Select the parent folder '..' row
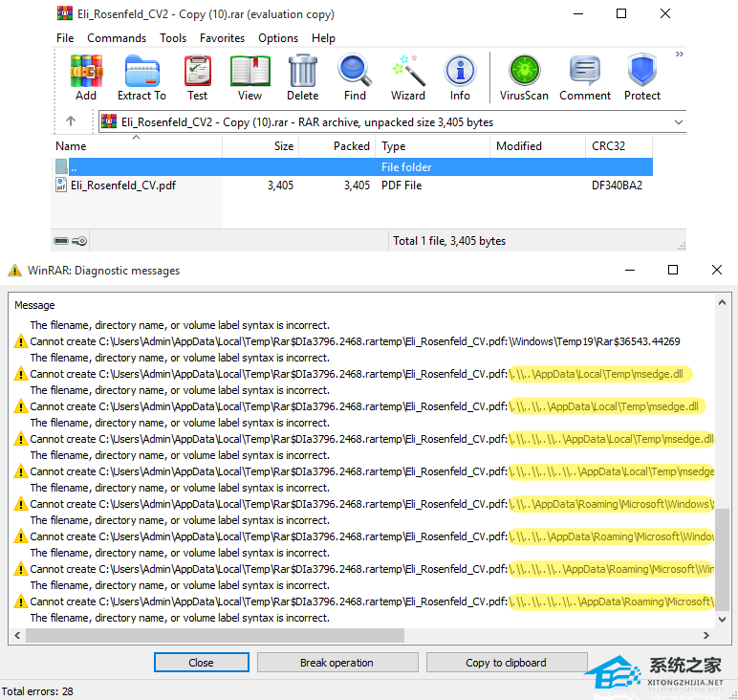 (352, 166)
